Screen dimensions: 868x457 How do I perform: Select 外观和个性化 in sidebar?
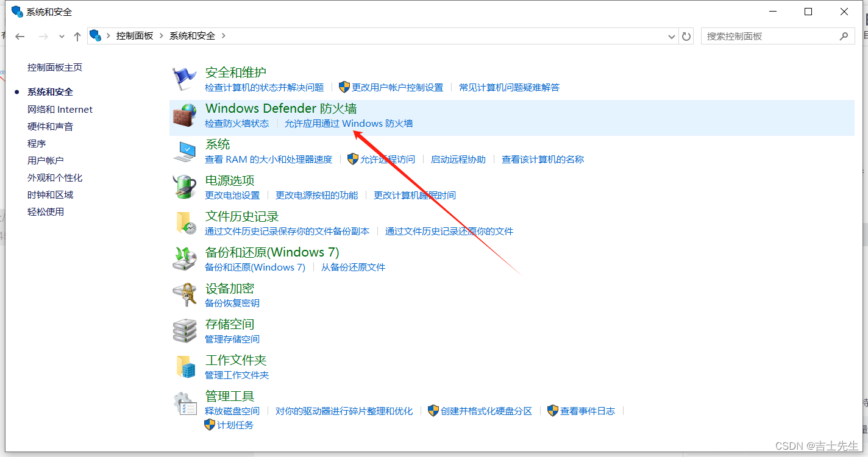coord(55,177)
